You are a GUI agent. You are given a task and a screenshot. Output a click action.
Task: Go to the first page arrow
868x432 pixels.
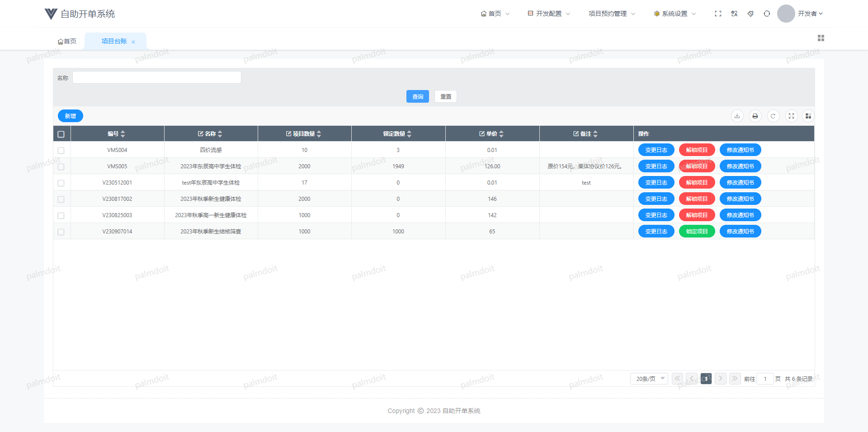[677, 379]
